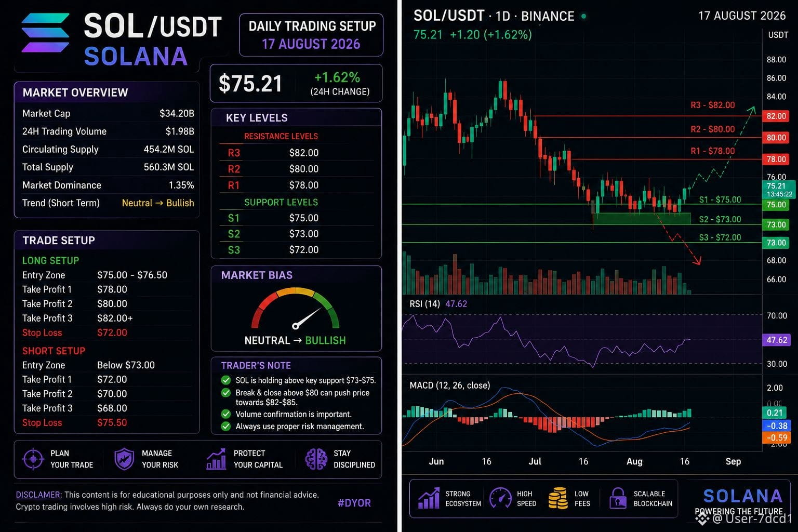The height and width of the screenshot is (532, 798).
Task: Click the Daily Trading Setup date badge
Action: [311, 35]
